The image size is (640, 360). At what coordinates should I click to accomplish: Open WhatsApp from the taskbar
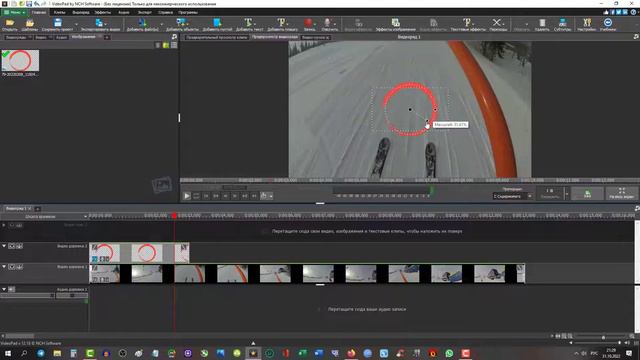449,353
